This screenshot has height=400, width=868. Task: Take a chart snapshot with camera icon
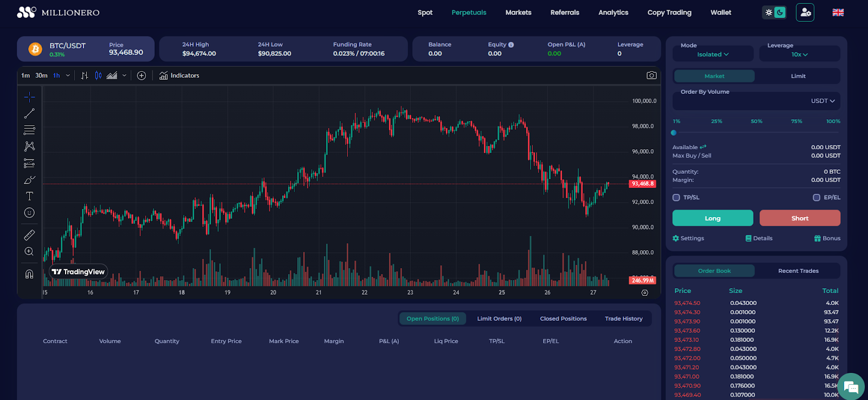[651, 75]
